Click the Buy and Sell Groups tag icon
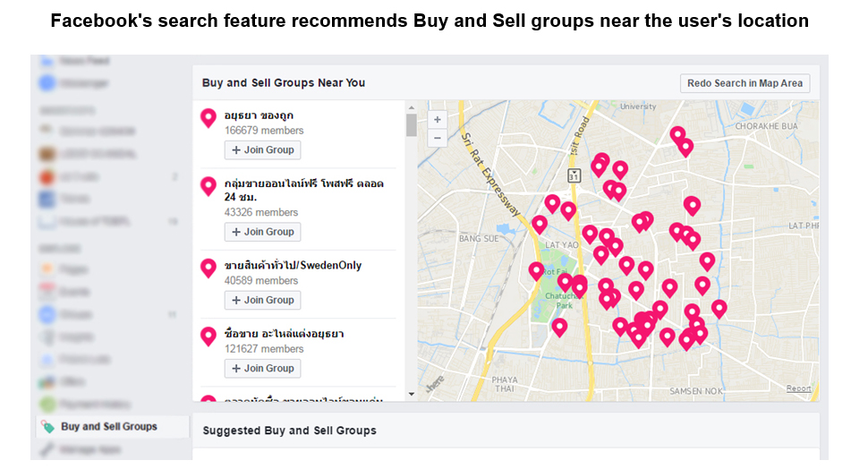Screen dimensions: 868x469 coord(48,427)
